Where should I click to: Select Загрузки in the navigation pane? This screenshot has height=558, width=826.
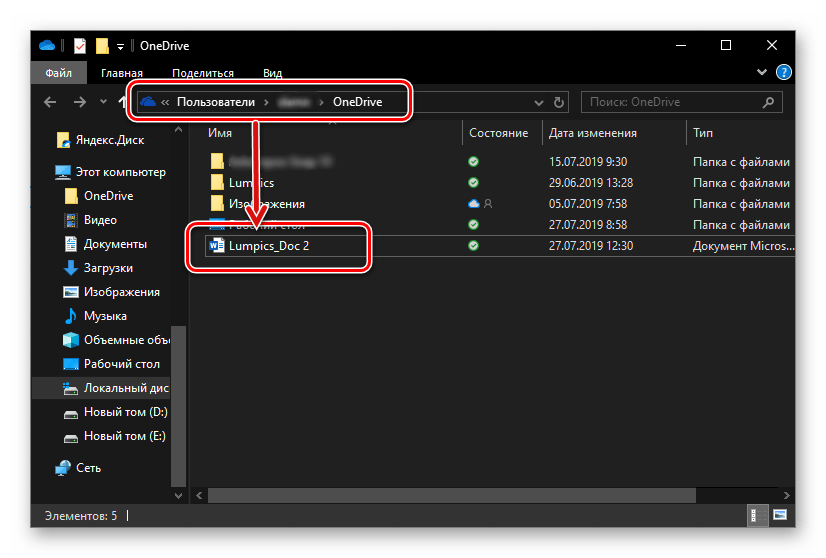coord(107,268)
